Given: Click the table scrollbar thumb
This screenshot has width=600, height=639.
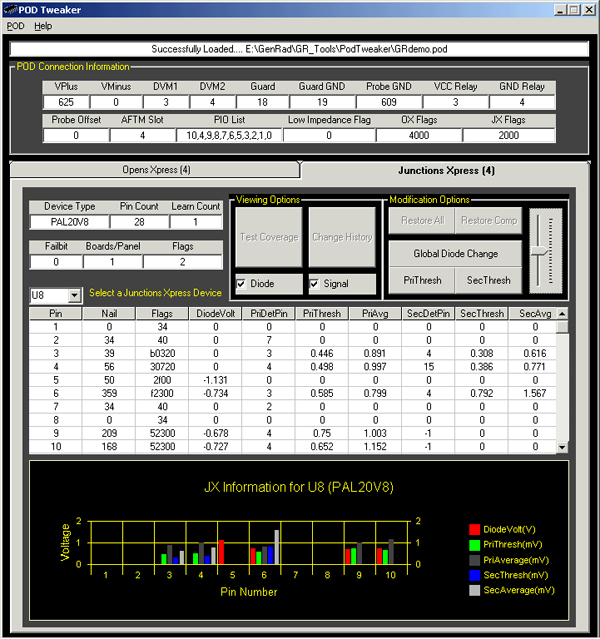Looking at the screenshot, I should tap(562, 327).
